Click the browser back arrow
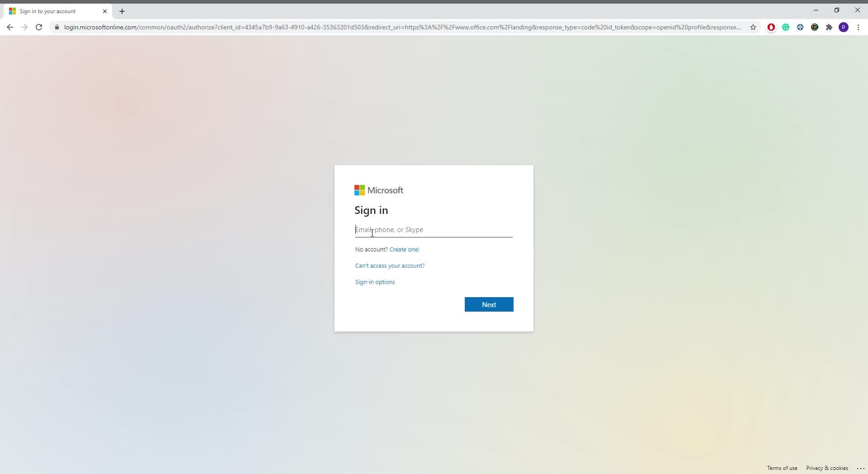Image resolution: width=868 pixels, height=474 pixels. pyautogui.click(x=10, y=27)
